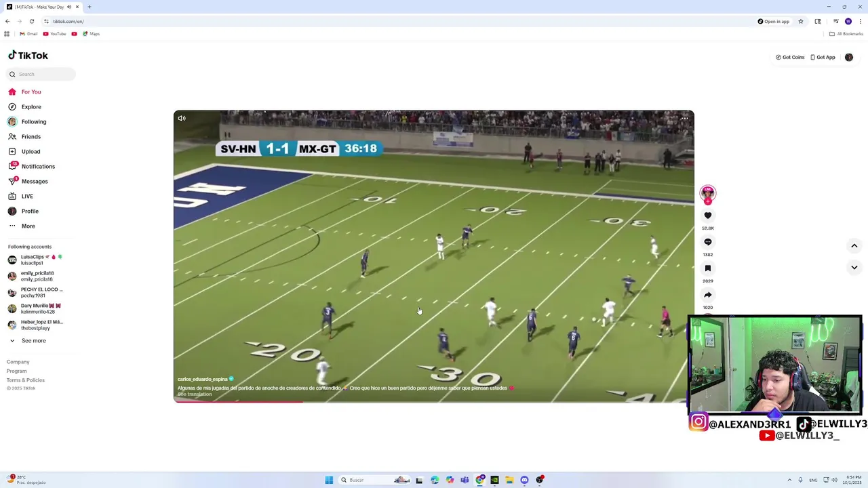The width and height of the screenshot is (868, 488).
Task: Go to next video with down chevron
Action: coord(854,267)
